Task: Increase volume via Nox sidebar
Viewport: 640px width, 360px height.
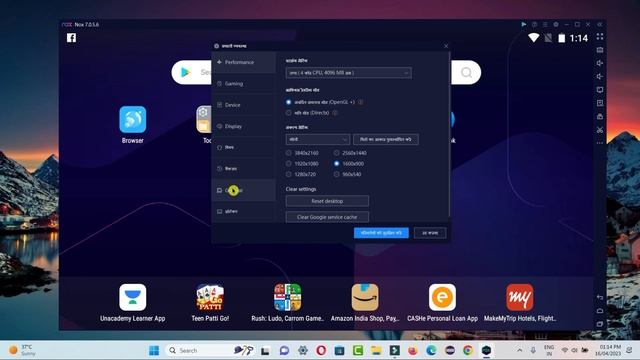Action: tap(600, 63)
